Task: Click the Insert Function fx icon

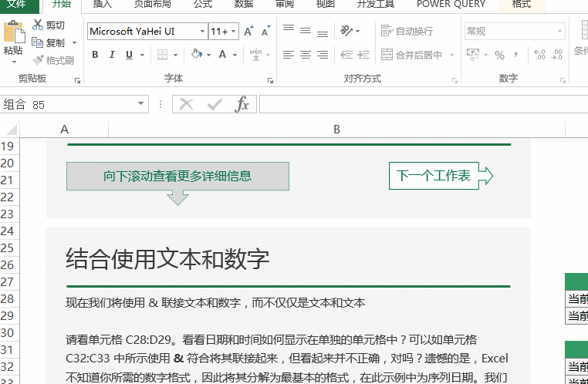Action: pos(242,104)
